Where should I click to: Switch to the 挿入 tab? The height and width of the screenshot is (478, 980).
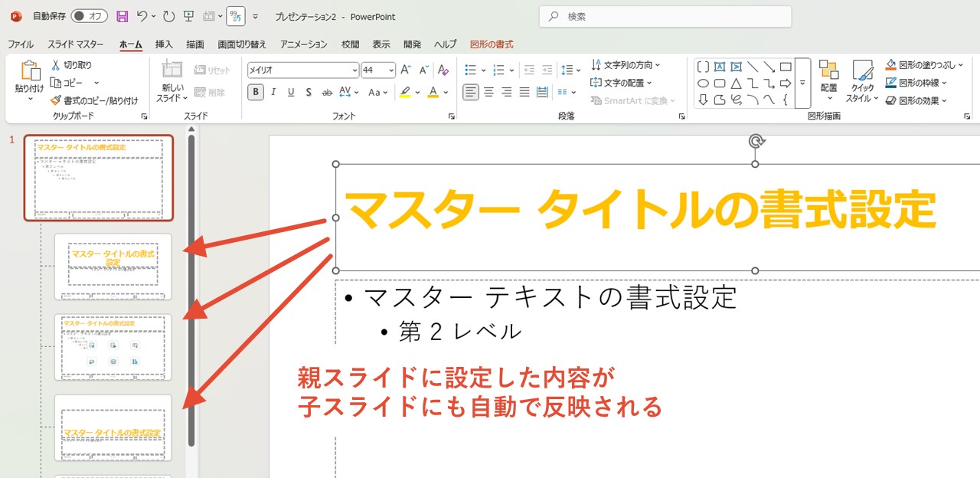click(x=164, y=44)
